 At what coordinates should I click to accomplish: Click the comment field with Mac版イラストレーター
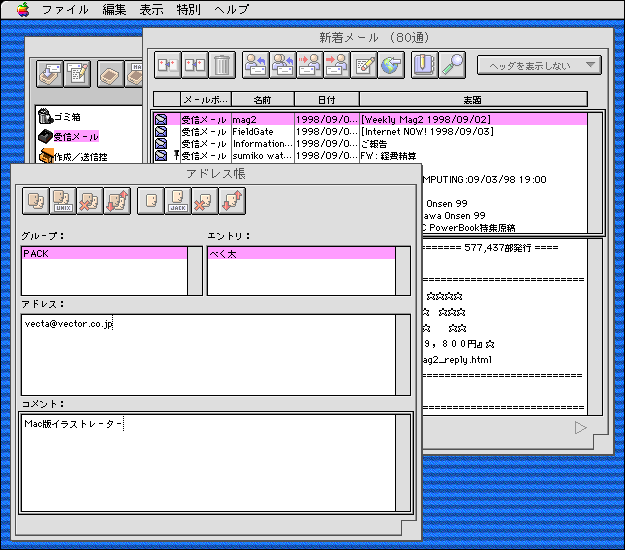point(208,463)
